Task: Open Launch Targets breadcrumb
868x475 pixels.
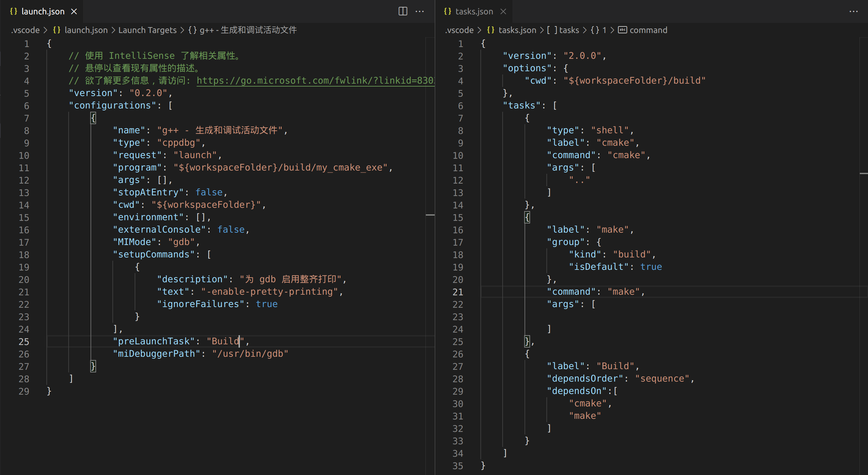Action: 147,30
